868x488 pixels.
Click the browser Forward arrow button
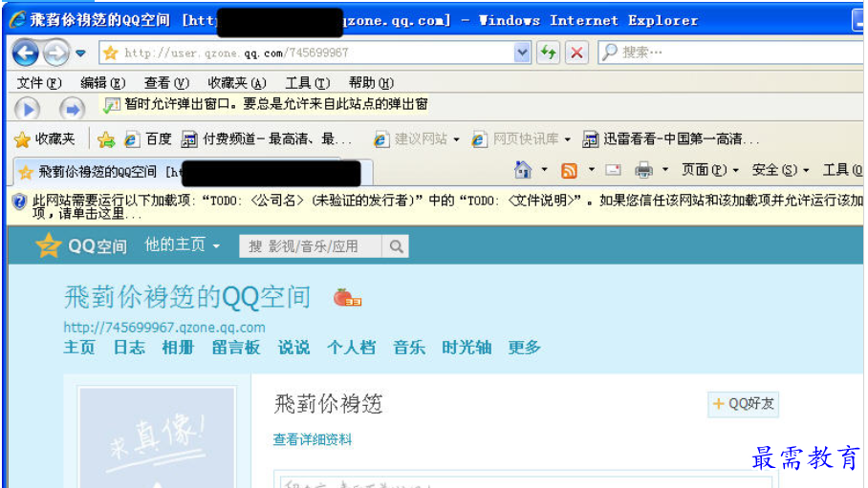[x=55, y=53]
